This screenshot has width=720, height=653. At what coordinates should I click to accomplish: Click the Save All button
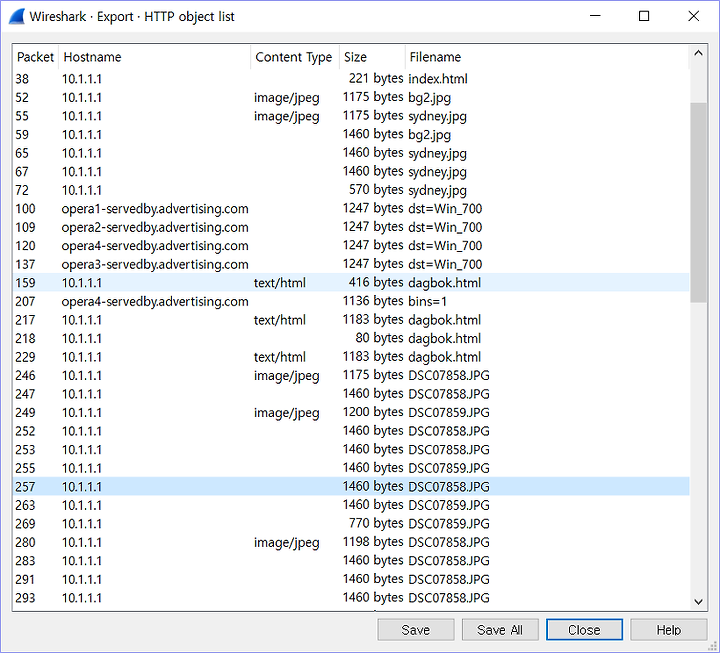(500, 630)
